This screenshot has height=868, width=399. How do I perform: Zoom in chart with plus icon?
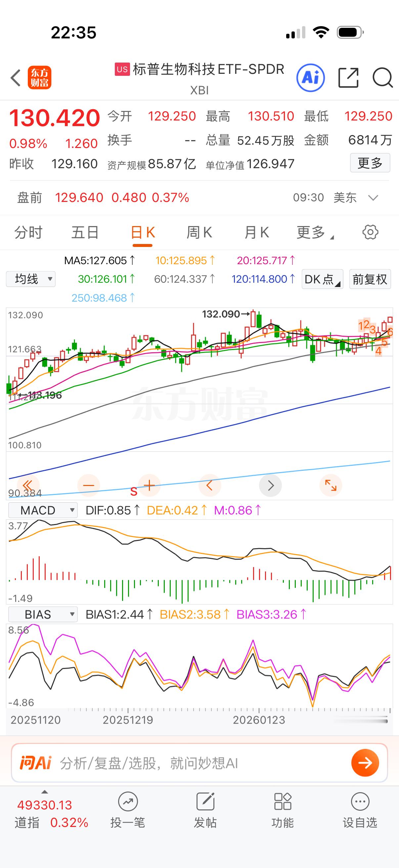[x=149, y=486]
